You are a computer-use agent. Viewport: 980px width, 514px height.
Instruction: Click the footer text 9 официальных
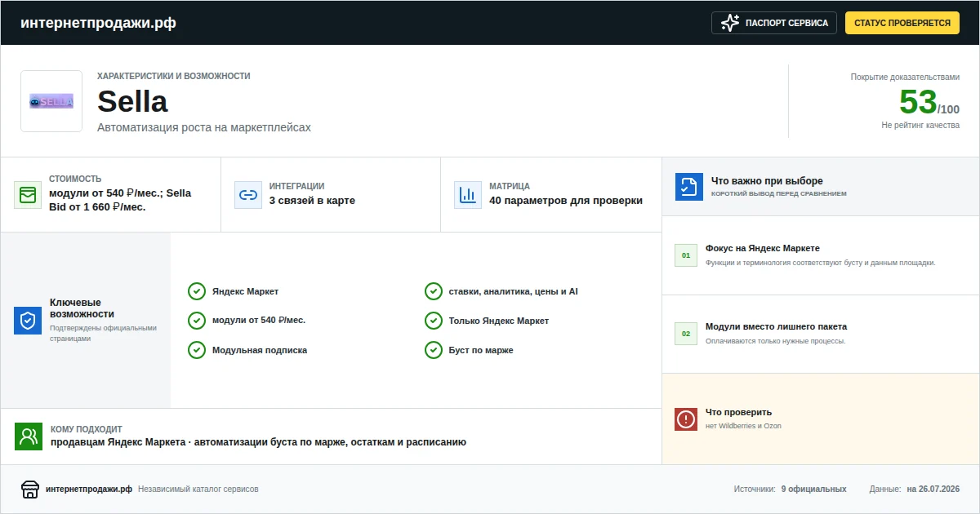pyautogui.click(x=813, y=490)
